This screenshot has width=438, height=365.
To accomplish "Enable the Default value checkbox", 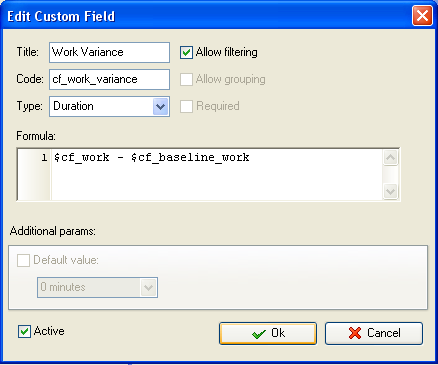I will click(23, 260).
